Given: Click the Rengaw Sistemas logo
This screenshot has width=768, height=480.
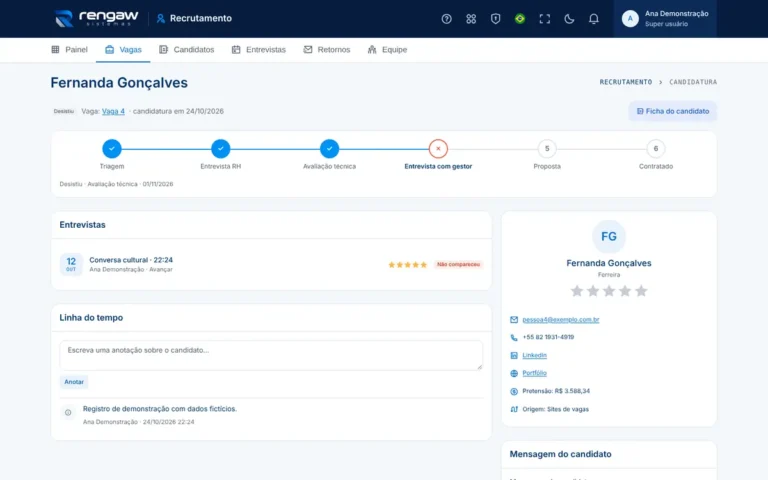Looking at the screenshot, I should [x=96, y=19].
